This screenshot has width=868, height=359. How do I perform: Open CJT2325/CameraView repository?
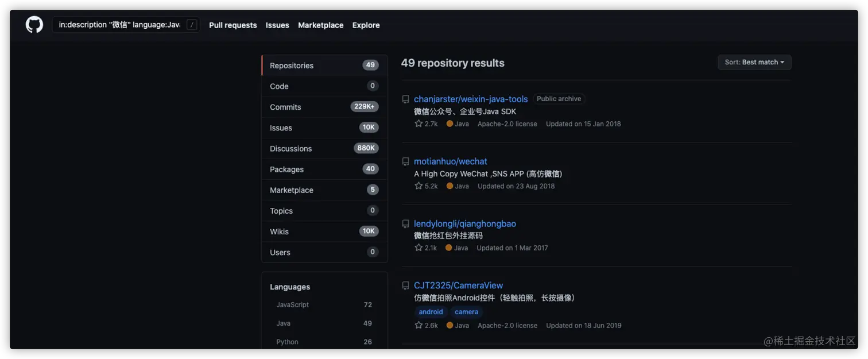click(458, 285)
